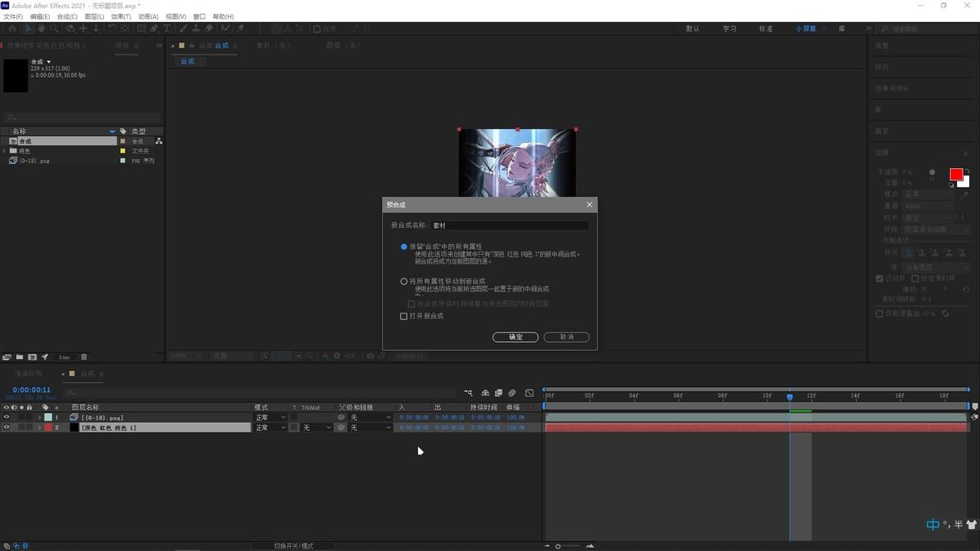Click the 取消 button in the dialog

[x=565, y=337]
